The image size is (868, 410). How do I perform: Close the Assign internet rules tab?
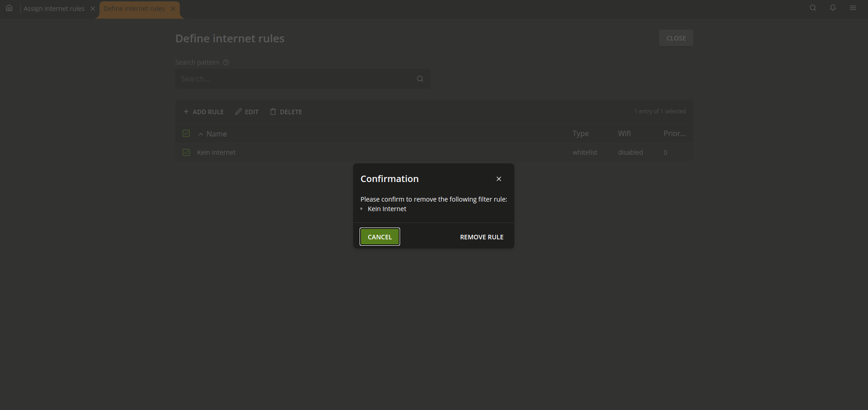click(93, 9)
